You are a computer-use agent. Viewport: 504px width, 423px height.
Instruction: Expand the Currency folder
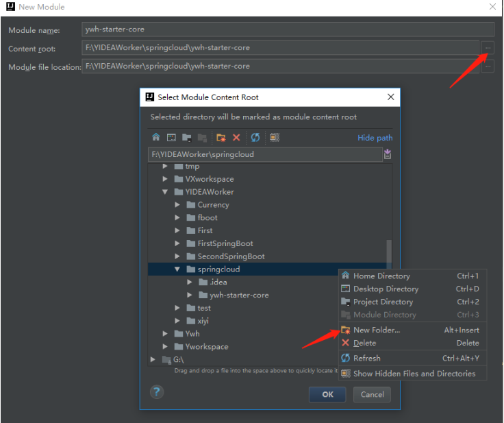click(x=177, y=205)
